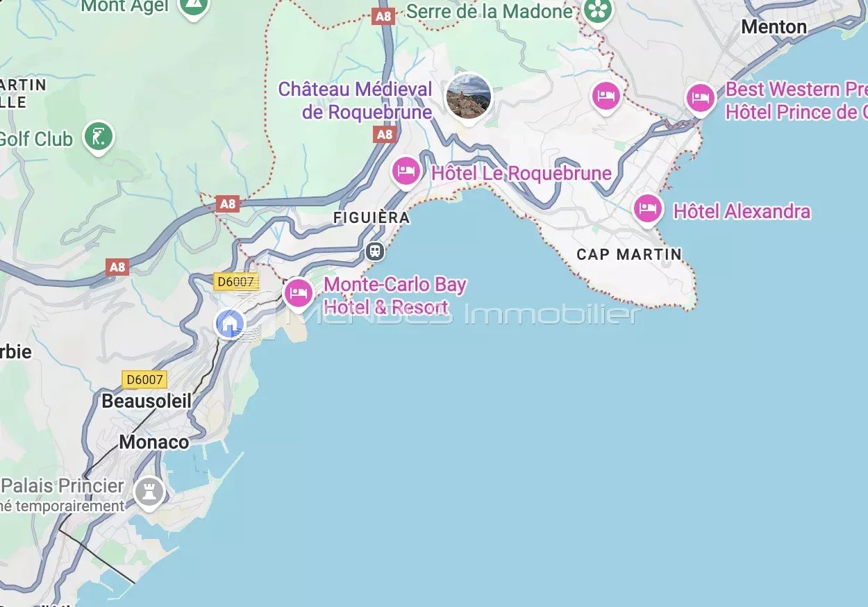
Task: Click the Menton city label
Action: pyautogui.click(x=774, y=27)
